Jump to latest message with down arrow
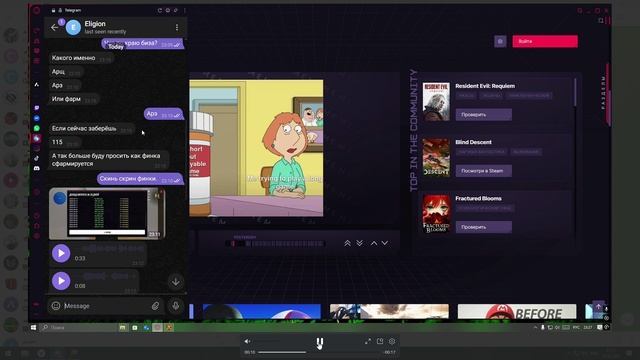The height and width of the screenshot is (360, 640). (x=176, y=282)
